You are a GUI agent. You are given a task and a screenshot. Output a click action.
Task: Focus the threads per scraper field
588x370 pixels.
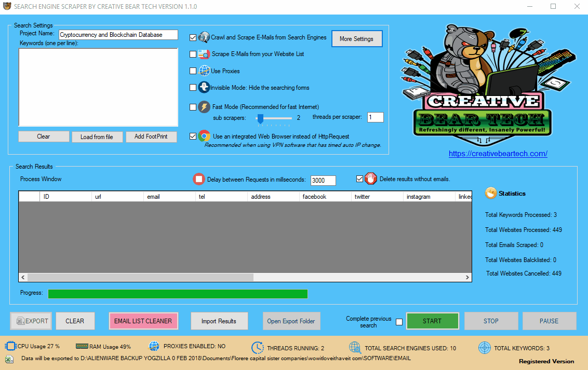(x=376, y=117)
